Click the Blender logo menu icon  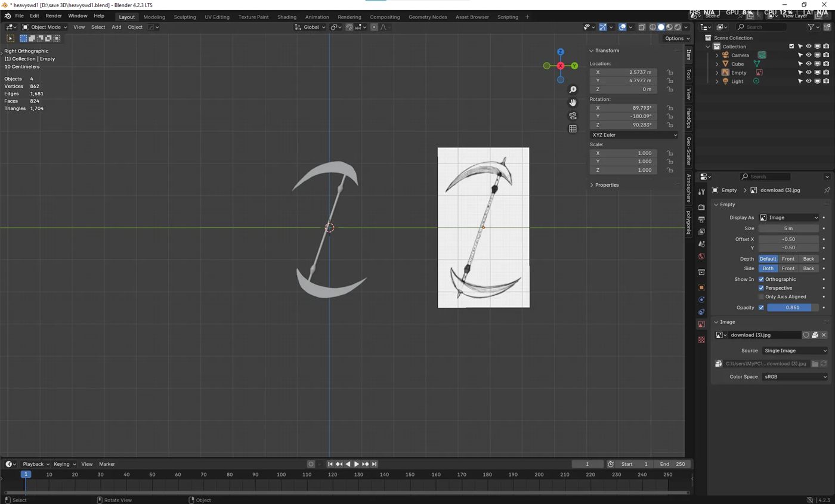tap(7, 16)
